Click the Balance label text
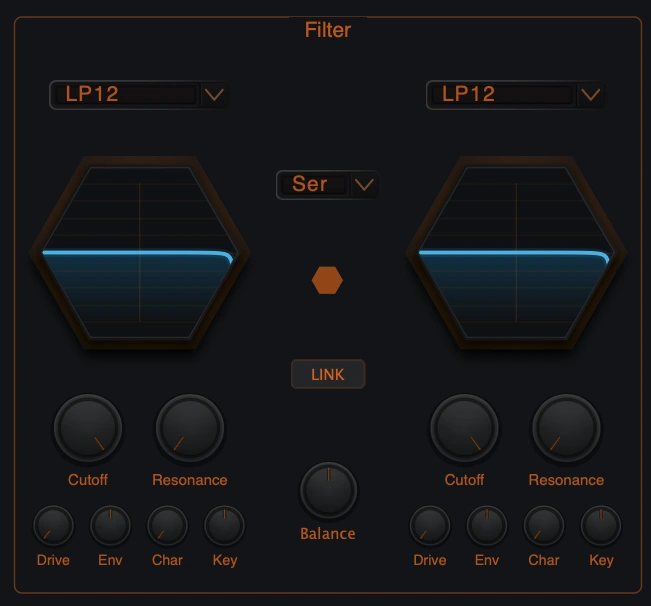The height and width of the screenshot is (606, 651). [328, 534]
